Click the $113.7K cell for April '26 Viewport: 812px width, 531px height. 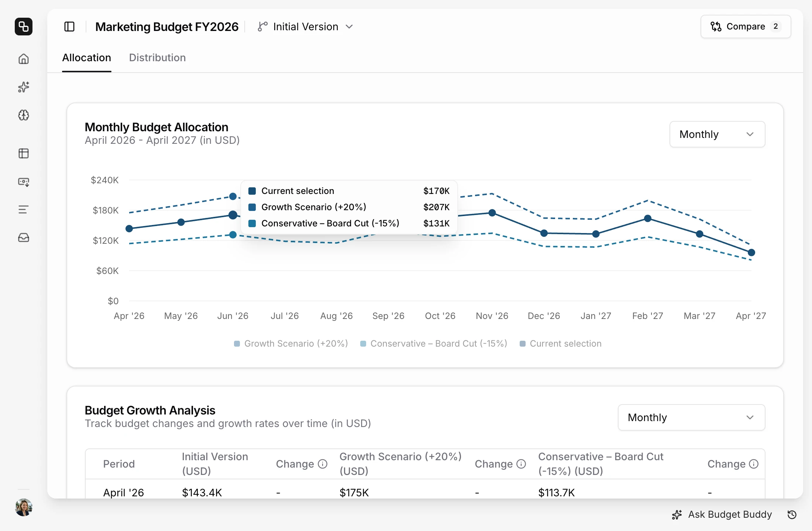557,493
